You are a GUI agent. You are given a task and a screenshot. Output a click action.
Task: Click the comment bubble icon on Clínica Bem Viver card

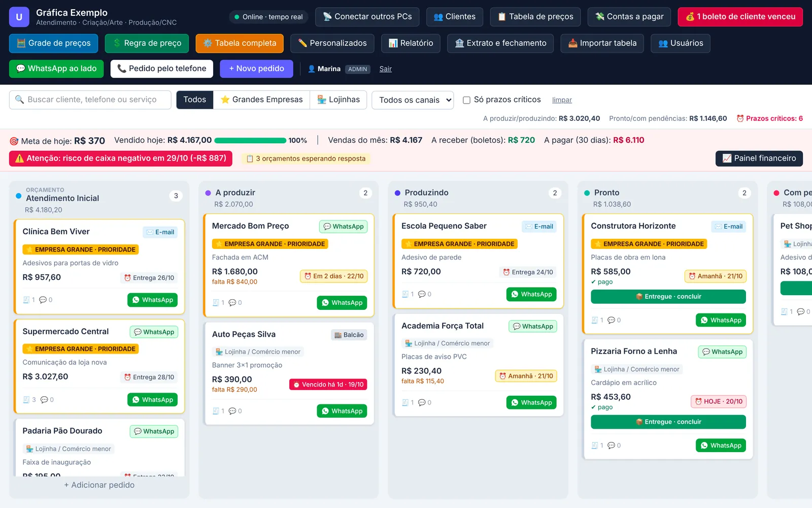[x=43, y=300]
